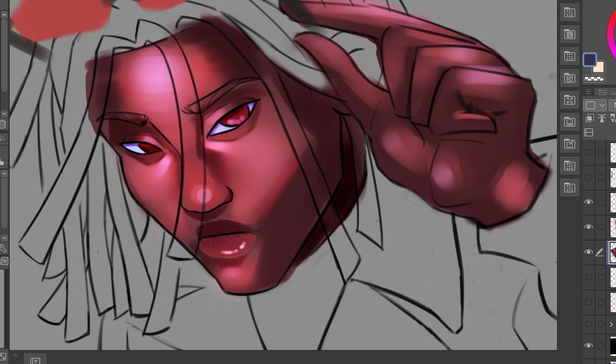Click the square icon in the canvas bottom bar
This screenshot has width=616, height=364.
coord(35,360)
